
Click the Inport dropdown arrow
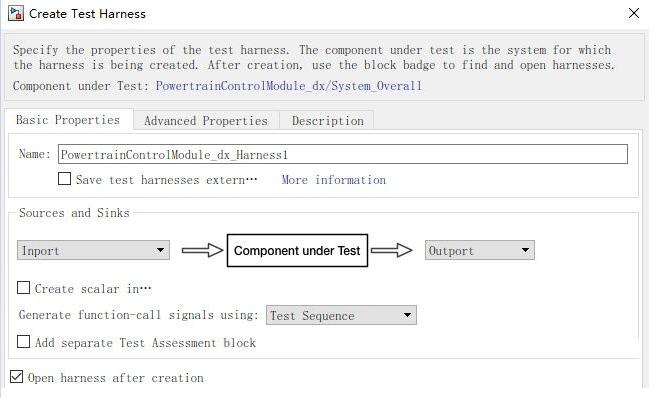(160, 250)
